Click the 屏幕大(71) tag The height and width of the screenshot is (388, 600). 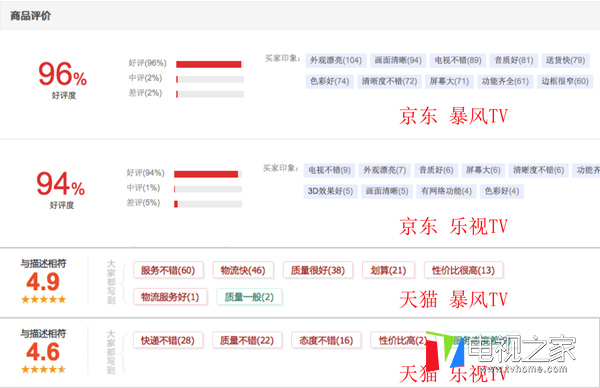[449, 81]
